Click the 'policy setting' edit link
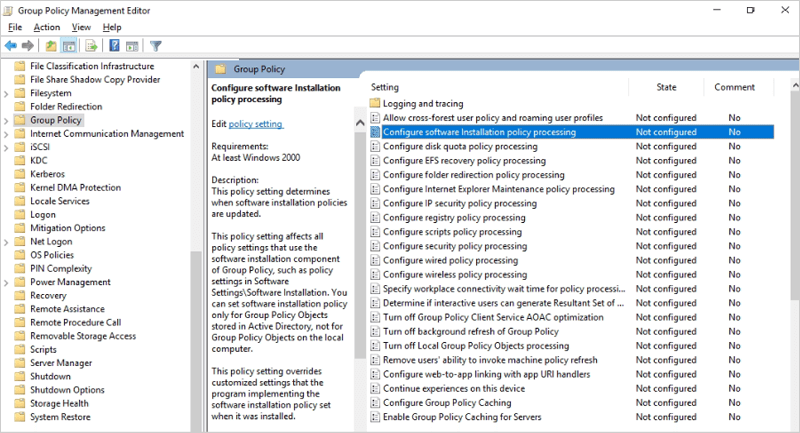800x433 pixels. tap(256, 124)
